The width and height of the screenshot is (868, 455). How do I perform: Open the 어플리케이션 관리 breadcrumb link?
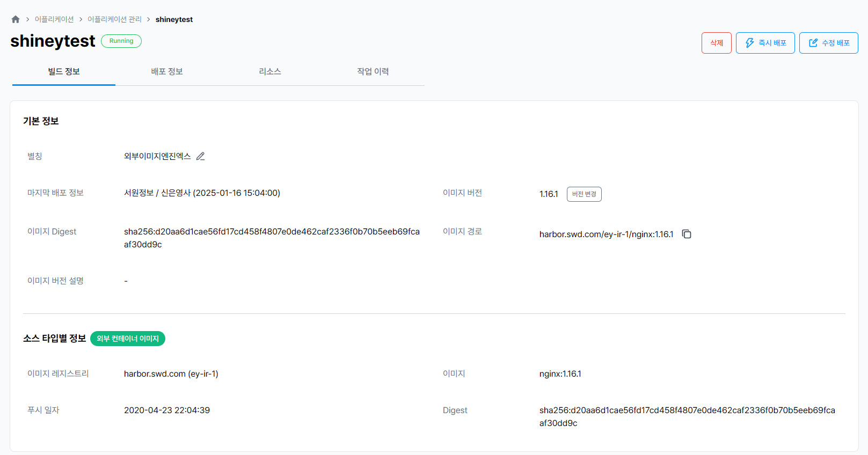[x=114, y=19]
